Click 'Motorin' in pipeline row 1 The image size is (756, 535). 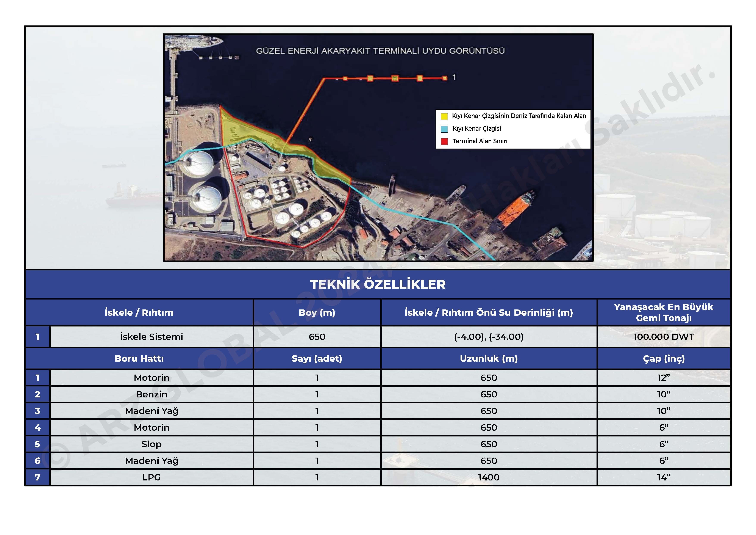(152, 378)
